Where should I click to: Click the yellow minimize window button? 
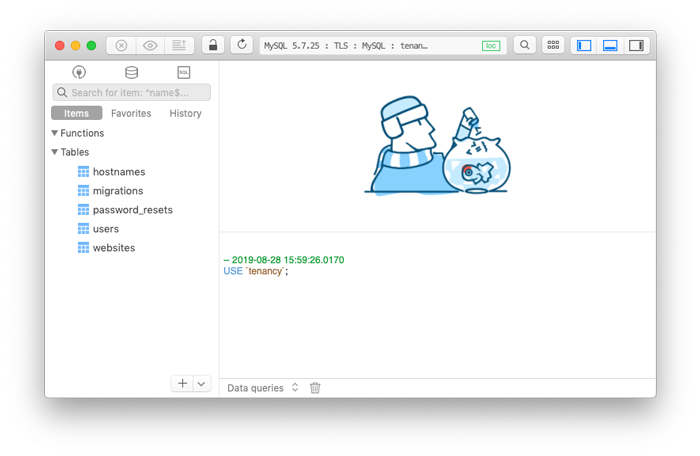(x=75, y=46)
